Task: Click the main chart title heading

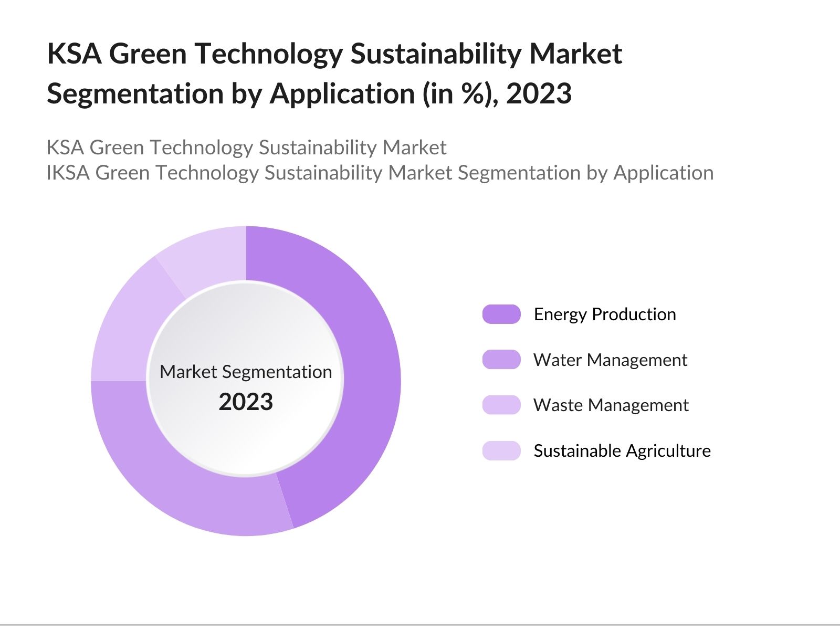Action: 336,73
